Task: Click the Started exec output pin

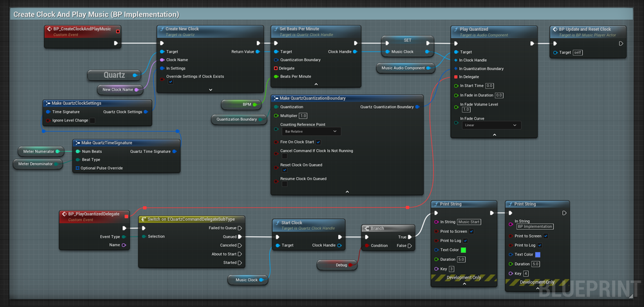Action: 240,263
